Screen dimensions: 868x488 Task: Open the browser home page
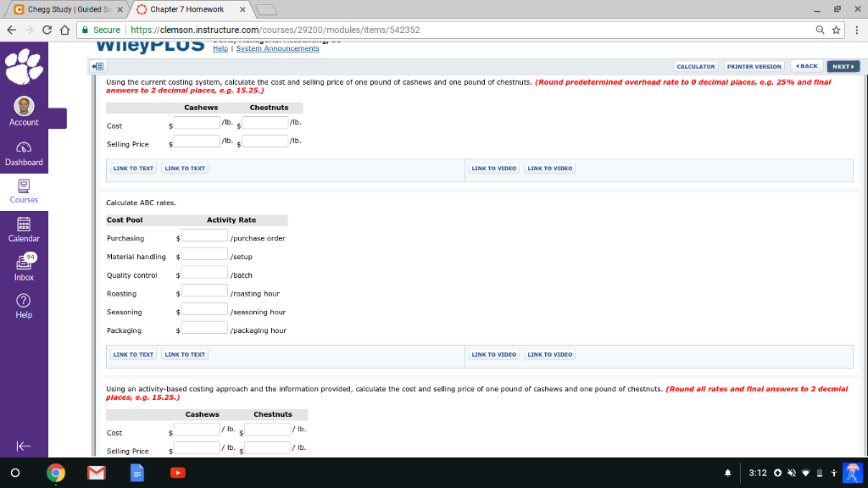coord(64,30)
